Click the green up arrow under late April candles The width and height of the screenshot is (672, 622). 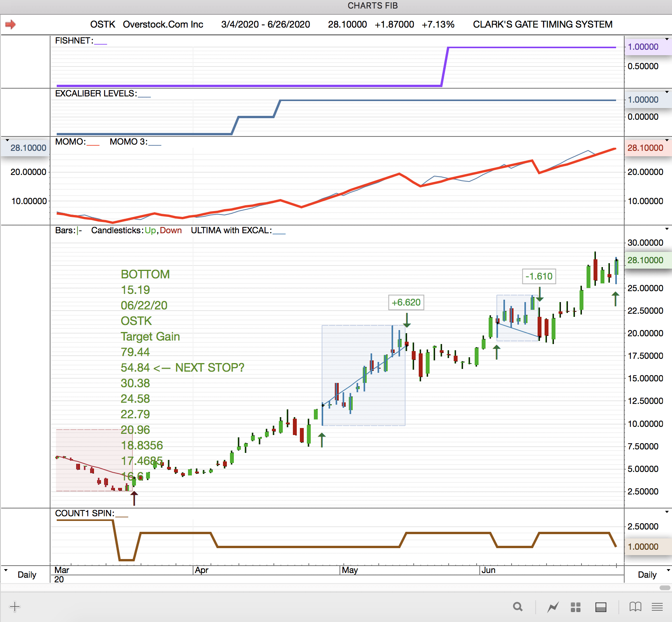tap(322, 440)
